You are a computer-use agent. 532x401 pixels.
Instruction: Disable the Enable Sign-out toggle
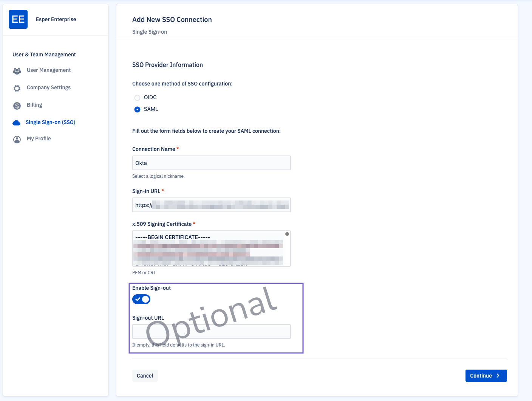[x=141, y=299]
